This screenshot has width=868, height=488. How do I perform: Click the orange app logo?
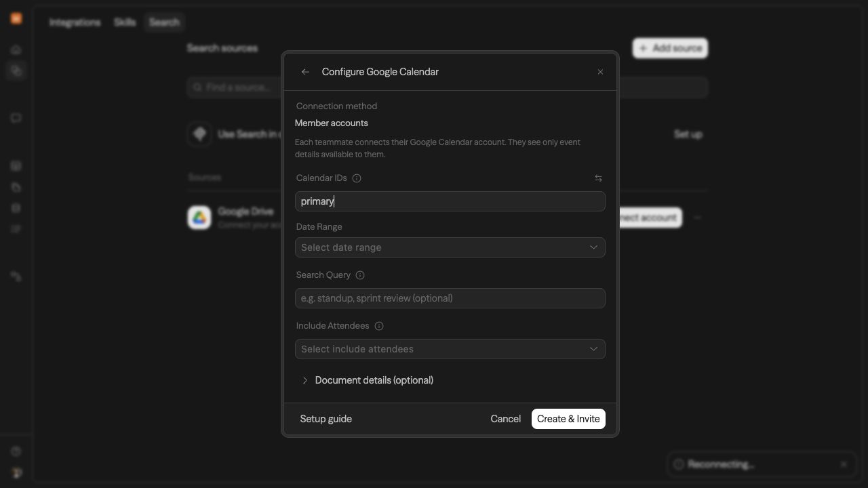pos(16,18)
